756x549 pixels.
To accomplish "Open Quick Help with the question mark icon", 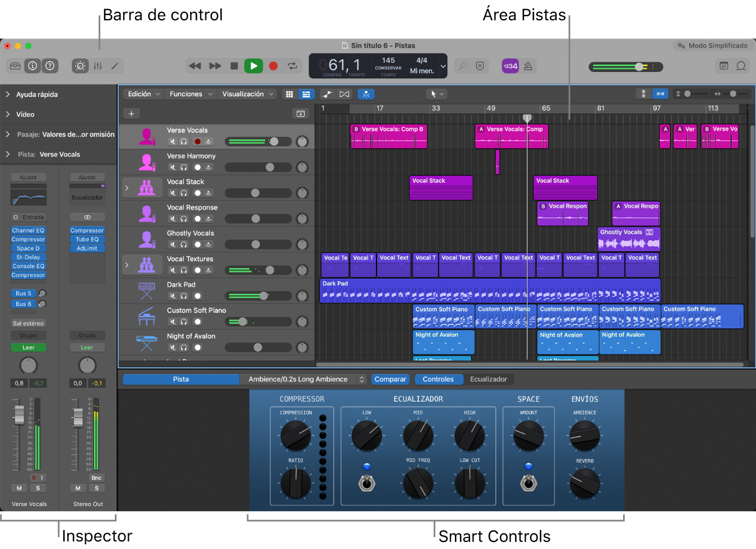I will coord(50,66).
